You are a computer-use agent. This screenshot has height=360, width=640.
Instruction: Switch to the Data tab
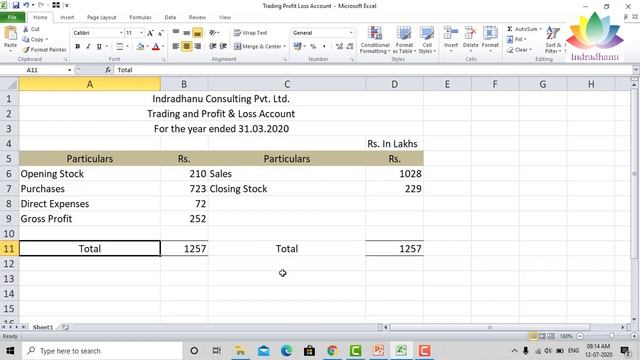pyautogui.click(x=170, y=18)
